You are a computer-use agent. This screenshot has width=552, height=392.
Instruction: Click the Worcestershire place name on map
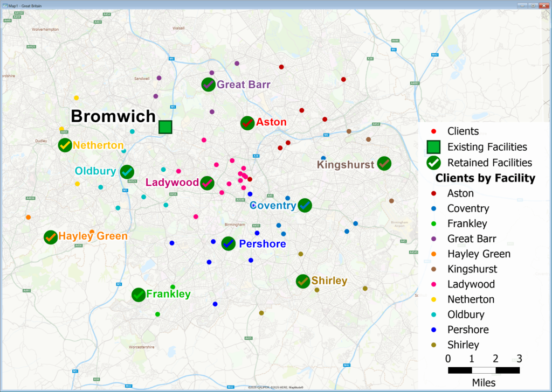coord(142,347)
